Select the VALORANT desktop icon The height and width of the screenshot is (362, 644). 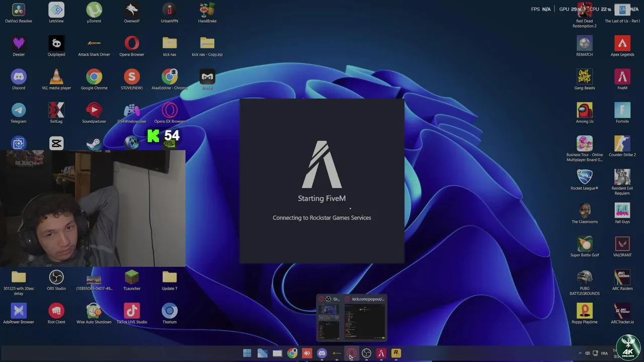[x=622, y=247]
